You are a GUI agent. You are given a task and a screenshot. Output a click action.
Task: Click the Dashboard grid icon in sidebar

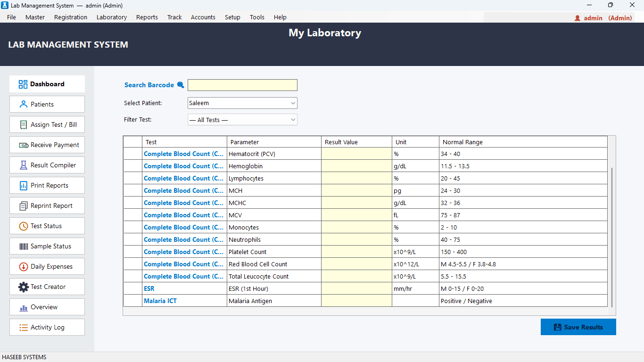pos(23,84)
